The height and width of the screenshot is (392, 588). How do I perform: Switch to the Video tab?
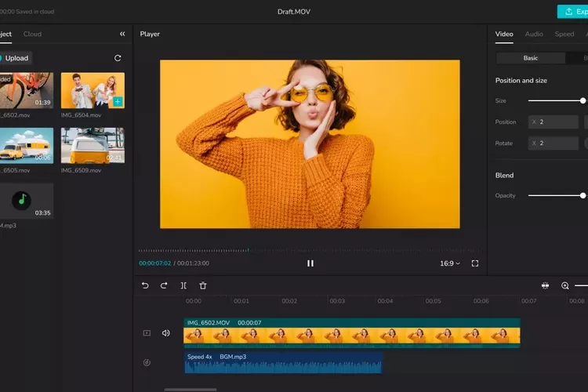[x=504, y=34]
